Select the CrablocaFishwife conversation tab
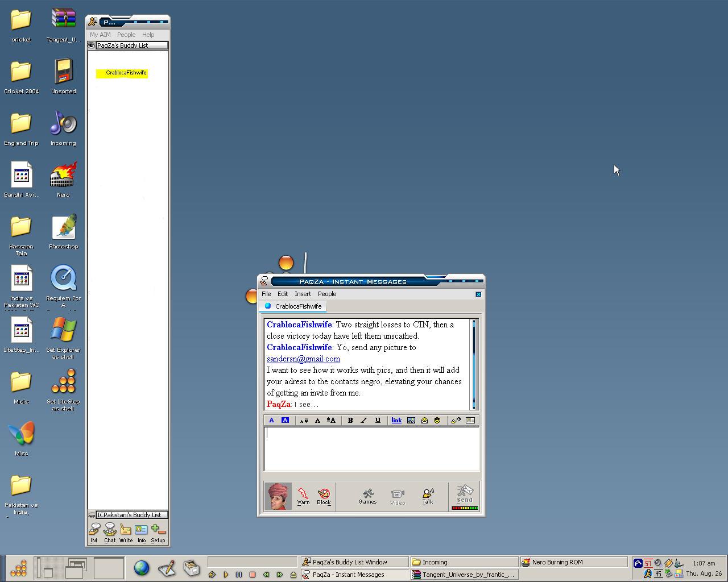The image size is (728, 582). (293, 306)
